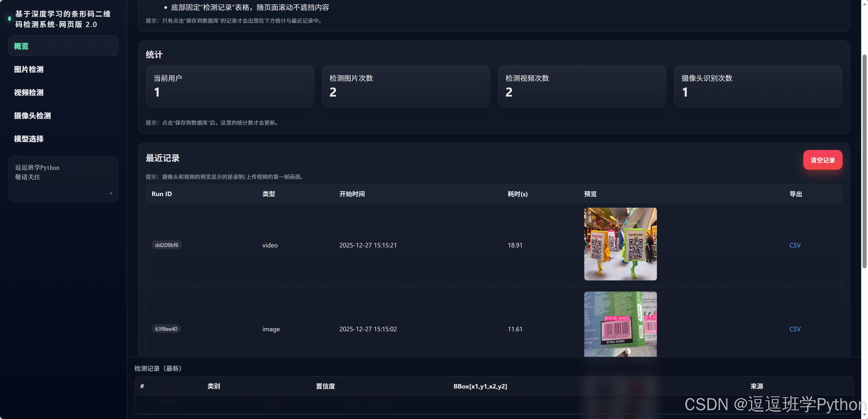Click the 统计 section heading

pyautogui.click(x=154, y=55)
